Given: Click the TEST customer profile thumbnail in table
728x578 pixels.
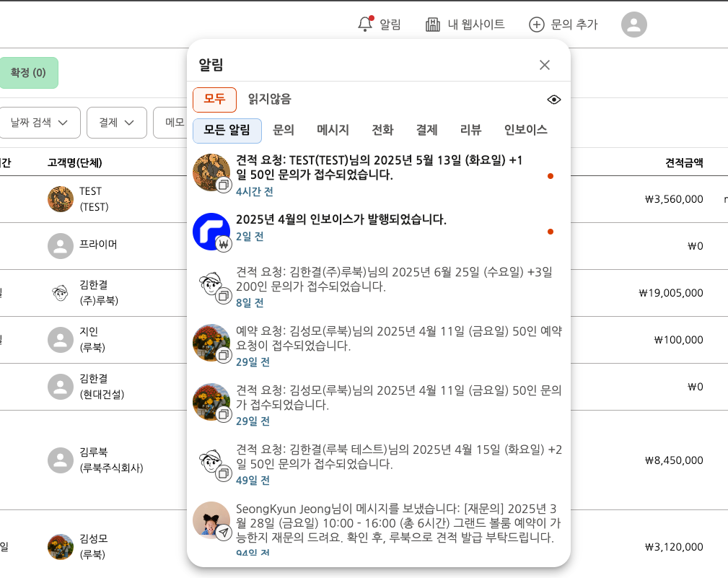Looking at the screenshot, I should (61, 199).
